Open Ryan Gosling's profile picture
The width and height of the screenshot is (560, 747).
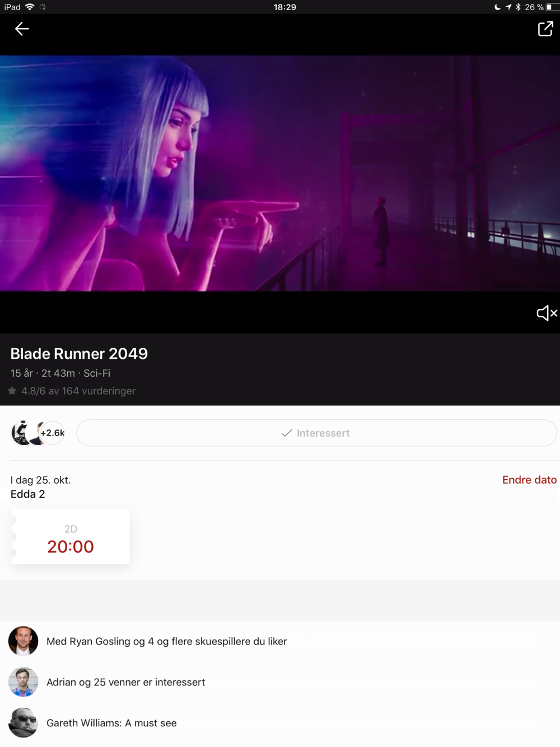[23, 641]
